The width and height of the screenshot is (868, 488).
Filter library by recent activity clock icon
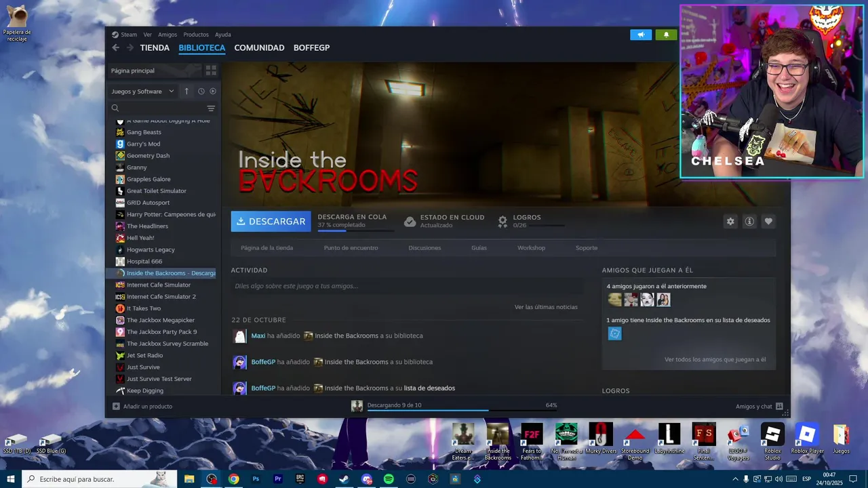coord(201,91)
